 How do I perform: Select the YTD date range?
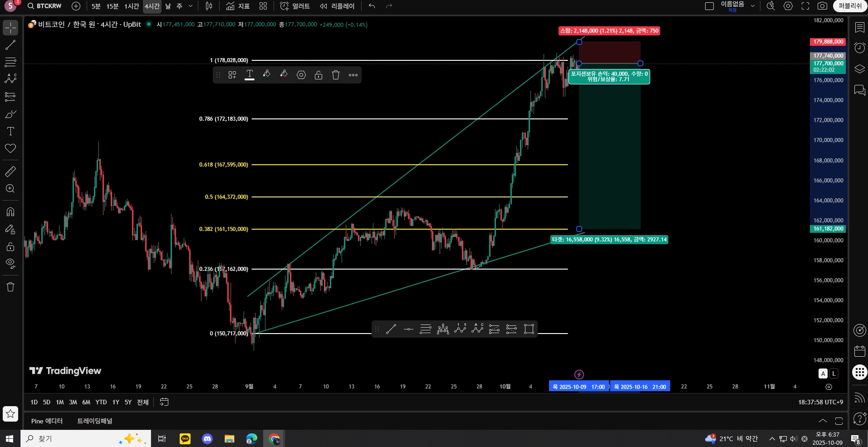pyautogui.click(x=101, y=402)
